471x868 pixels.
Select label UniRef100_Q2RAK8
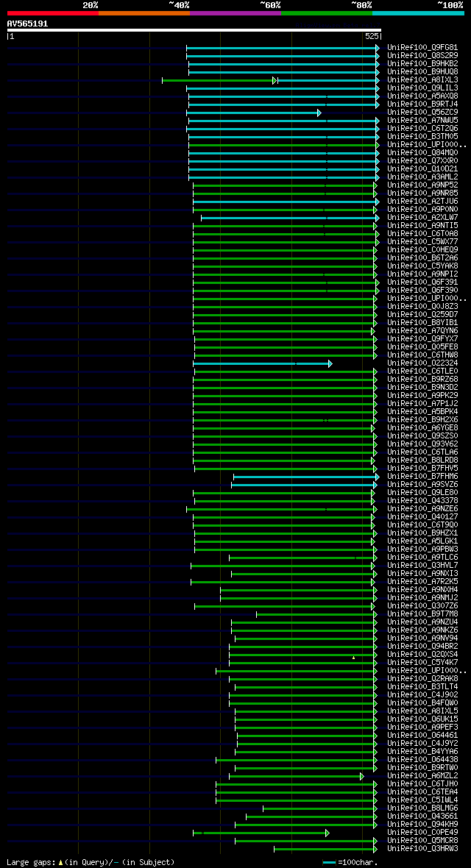pos(422,678)
